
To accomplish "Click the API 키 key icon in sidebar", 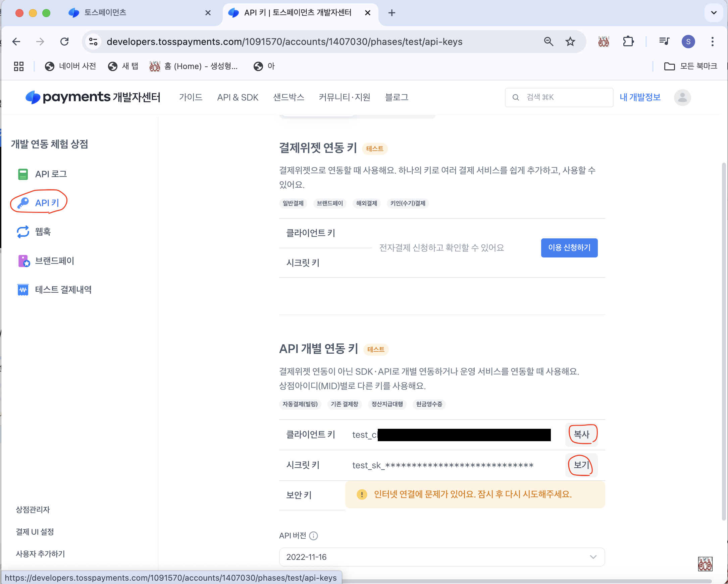I will (x=23, y=203).
